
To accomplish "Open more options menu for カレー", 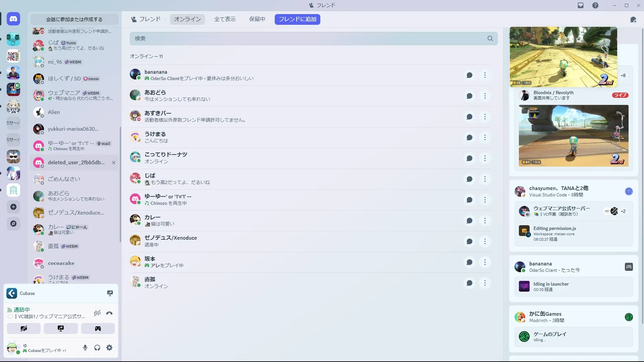I will tap(485, 221).
